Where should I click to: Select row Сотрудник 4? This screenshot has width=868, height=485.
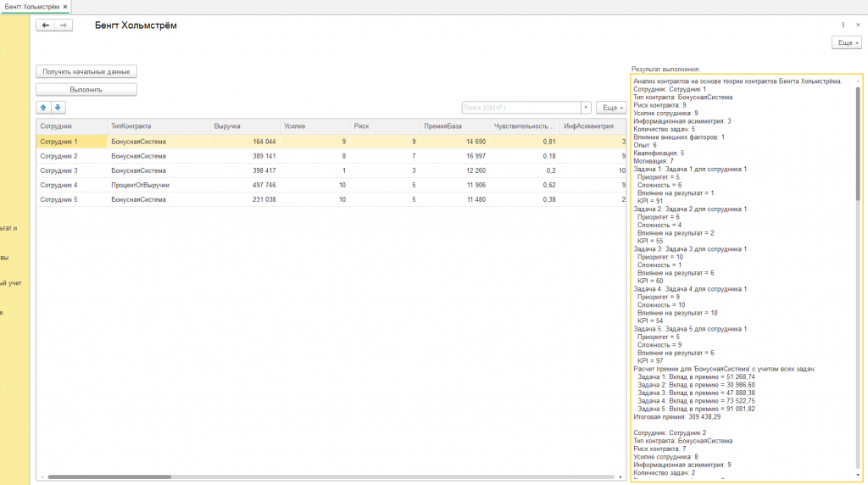(331, 185)
